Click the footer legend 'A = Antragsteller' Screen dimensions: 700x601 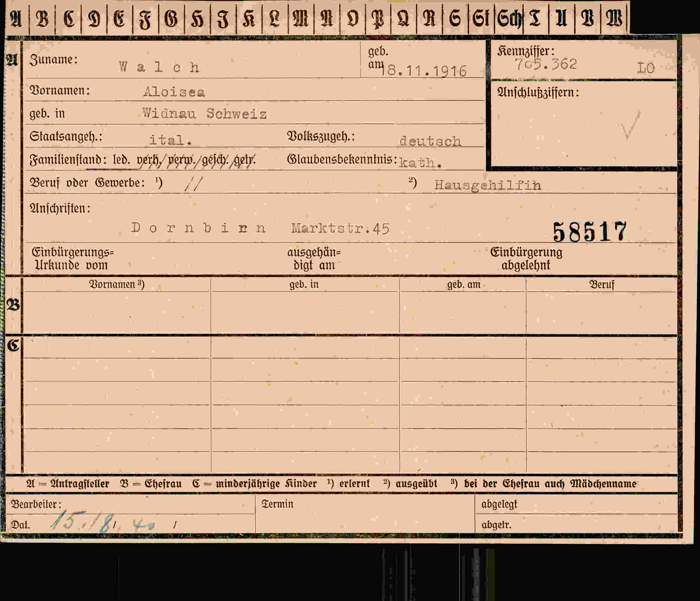(x=68, y=484)
